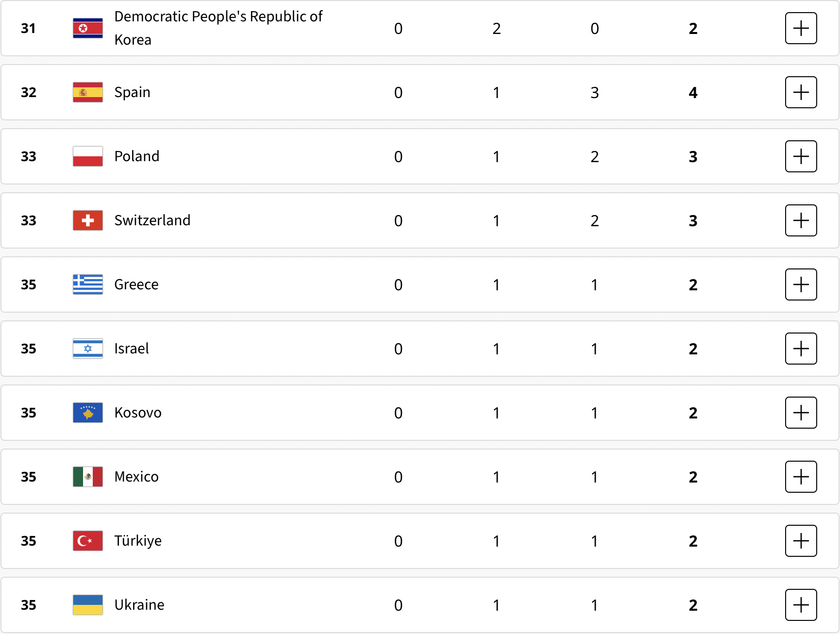The image size is (840, 634).
Task: Select the Ukraine flag icon
Action: coord(88,605)
